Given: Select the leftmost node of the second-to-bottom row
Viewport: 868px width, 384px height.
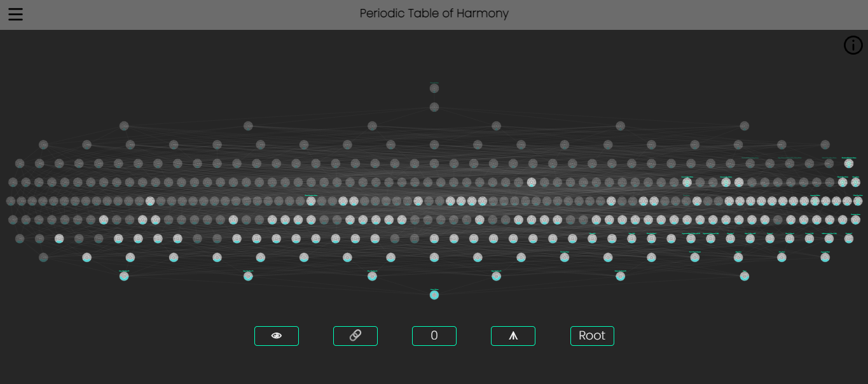Looking at the screenshot, I should tap(43, 257).
